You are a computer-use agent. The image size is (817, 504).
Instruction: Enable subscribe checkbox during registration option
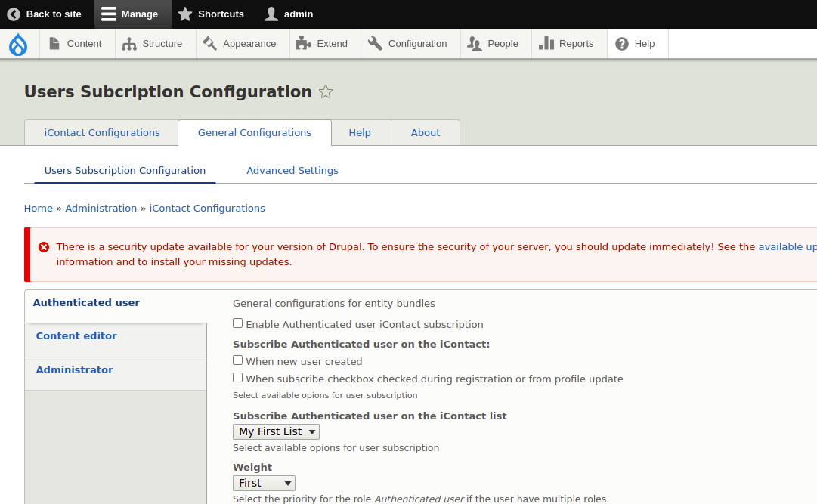[x=237, y=379]
